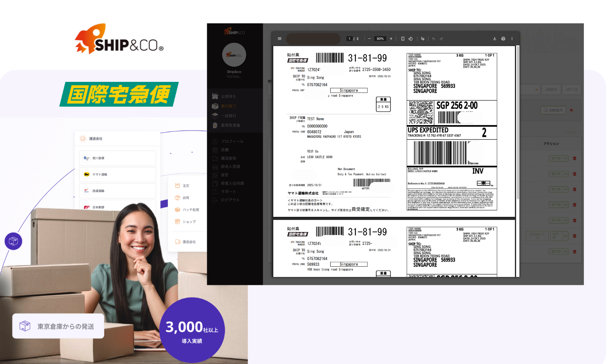Go to 運送会社 in the dark sidebar

[228, 158]
